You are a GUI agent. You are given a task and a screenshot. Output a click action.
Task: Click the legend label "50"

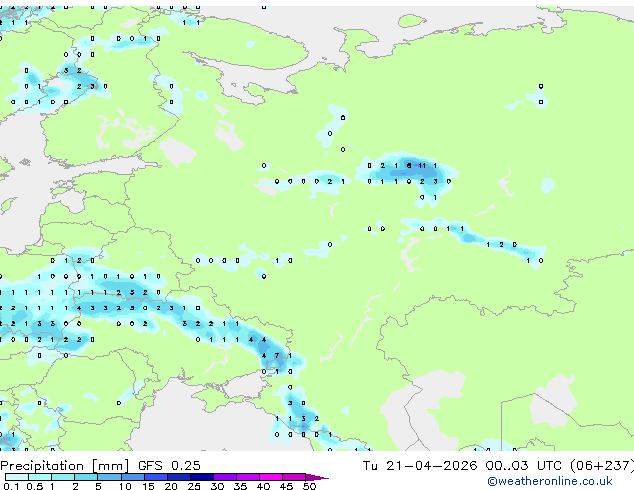click(309, 486)
